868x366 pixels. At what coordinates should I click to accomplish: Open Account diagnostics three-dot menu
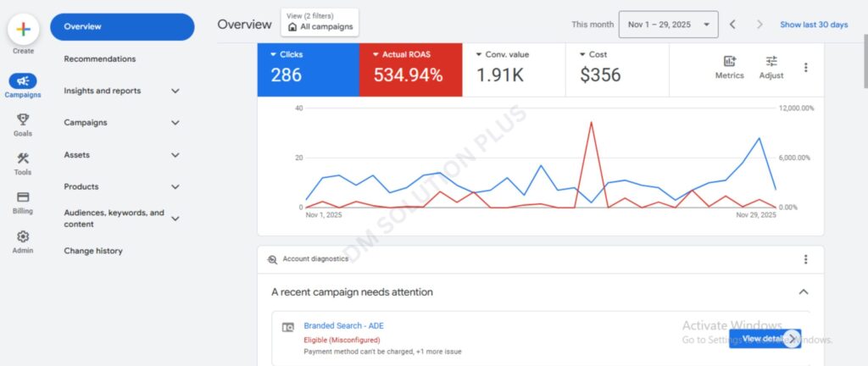point(805,259)
